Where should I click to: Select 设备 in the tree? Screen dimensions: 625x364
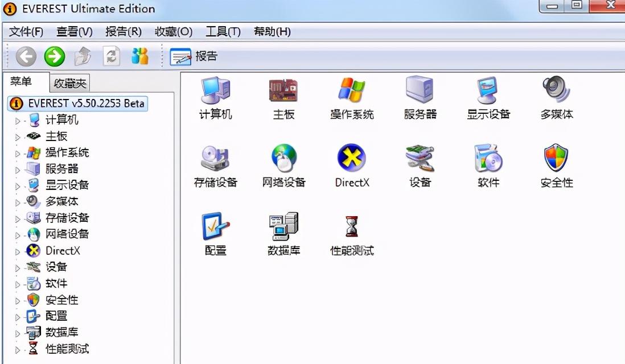[x=56, y=267]
